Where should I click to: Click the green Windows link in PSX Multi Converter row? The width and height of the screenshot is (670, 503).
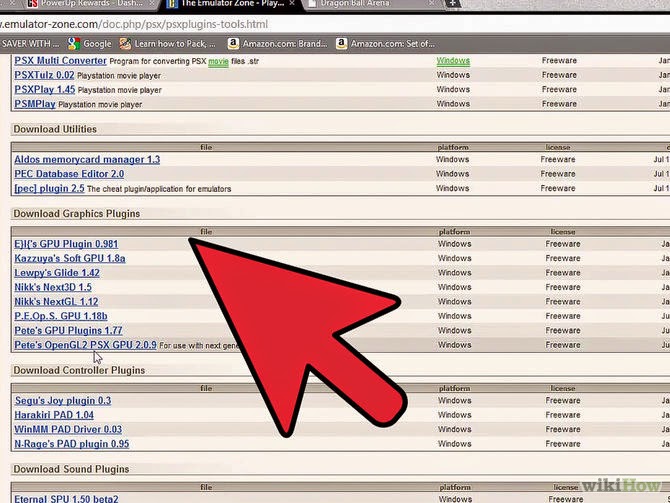tap(453, 61)
